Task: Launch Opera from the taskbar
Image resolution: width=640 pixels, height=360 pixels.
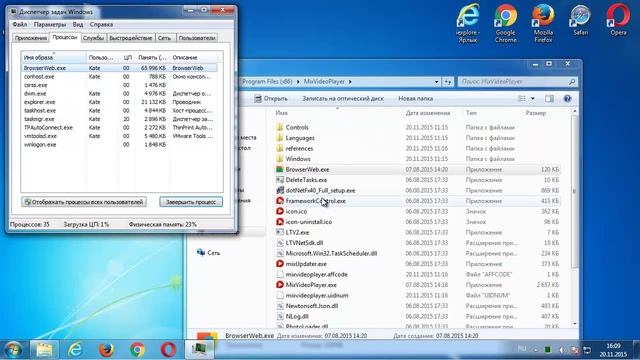Action: click(x=168, y=350)
